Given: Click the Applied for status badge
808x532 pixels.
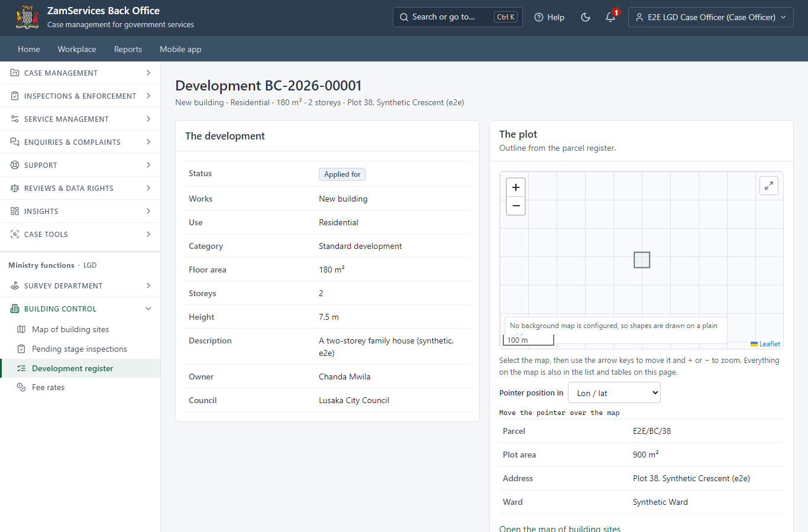Looking at the screenshot, I should [342, 174].
